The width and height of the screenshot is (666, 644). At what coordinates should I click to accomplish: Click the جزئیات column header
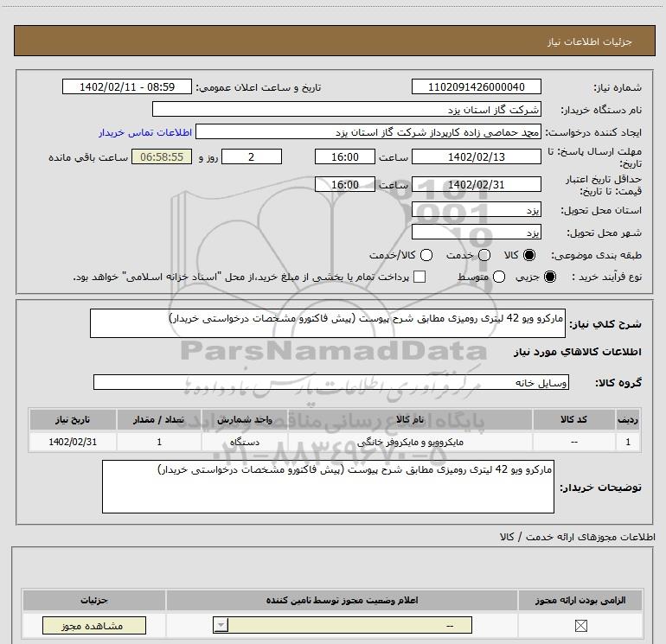(94, 600)
